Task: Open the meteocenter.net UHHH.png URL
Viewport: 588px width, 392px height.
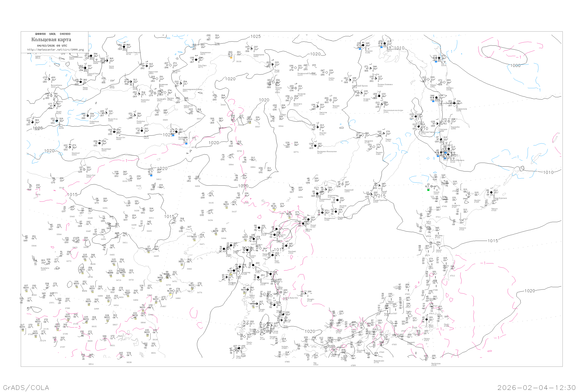Action: [x=55, y=50]
